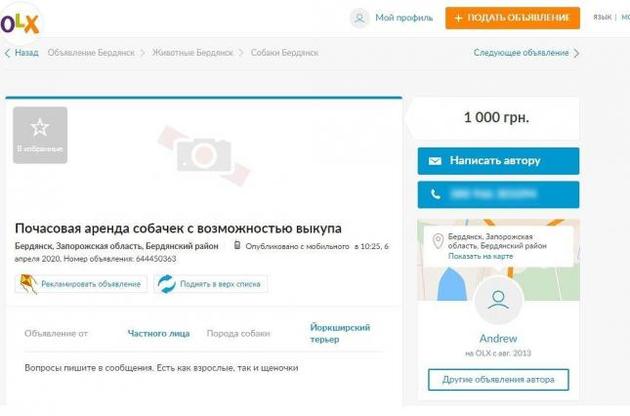Screen dimensions: 630x416
Task: Open Йоркширский терьер breed link
Action: click(x=340, y=333)
